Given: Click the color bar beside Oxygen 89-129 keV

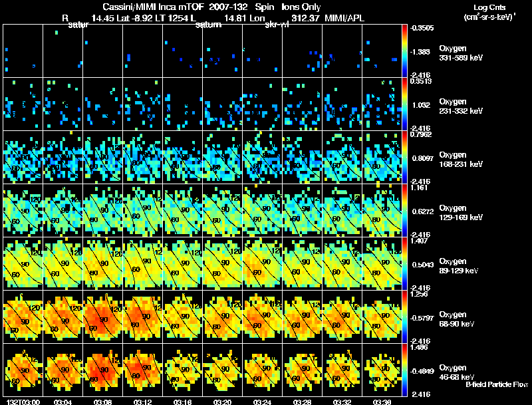Looking at the screenshot, I should pos(404,264).
